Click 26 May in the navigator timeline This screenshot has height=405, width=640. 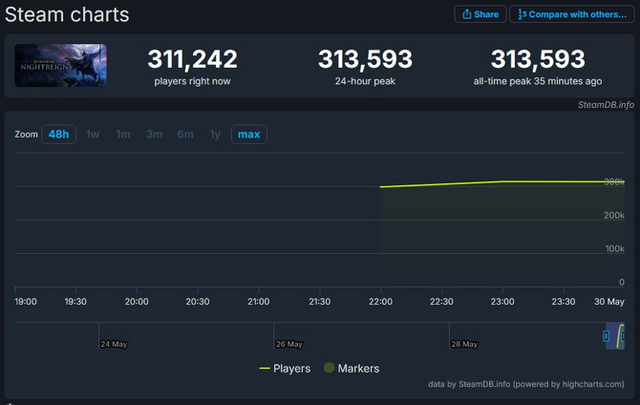[290, 344]
